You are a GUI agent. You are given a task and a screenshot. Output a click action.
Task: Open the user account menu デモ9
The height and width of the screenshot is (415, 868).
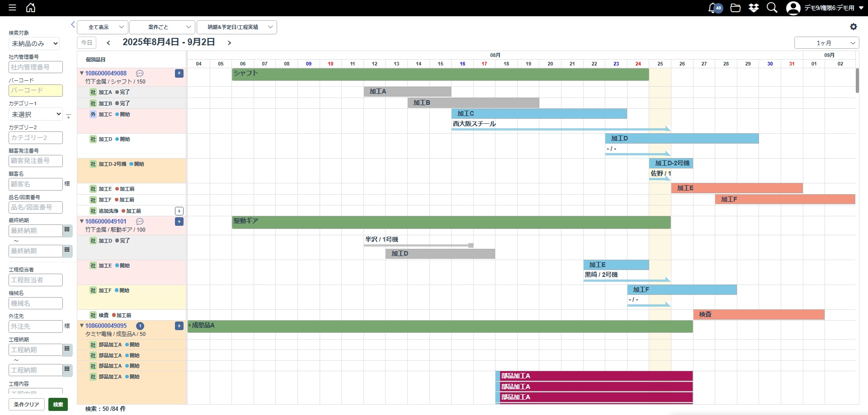point(826,8)
